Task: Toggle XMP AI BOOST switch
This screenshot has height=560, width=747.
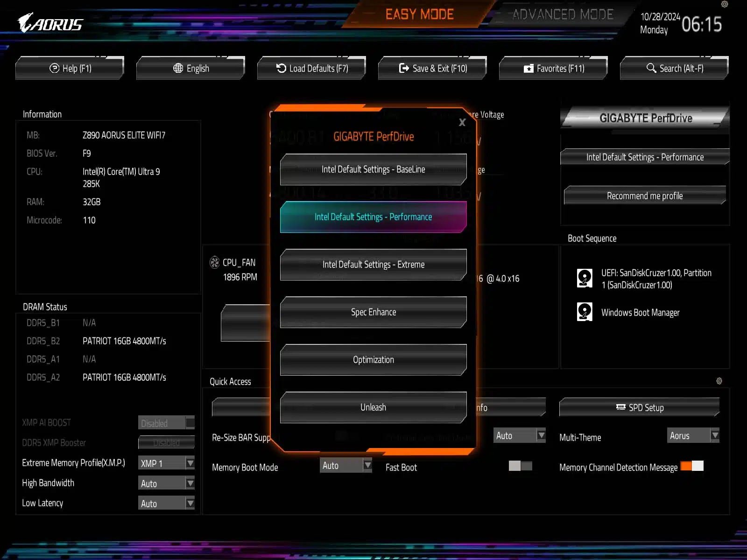Action: point(166,423)
